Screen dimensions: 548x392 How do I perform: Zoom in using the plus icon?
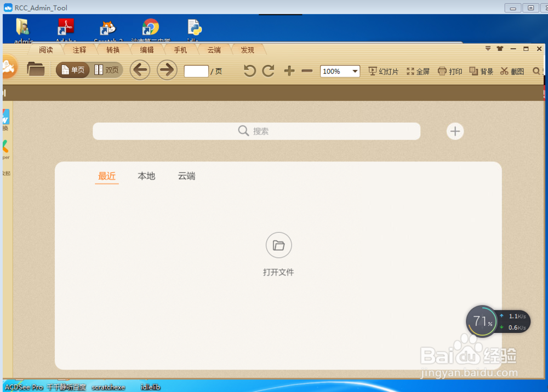tap(289, 71)
